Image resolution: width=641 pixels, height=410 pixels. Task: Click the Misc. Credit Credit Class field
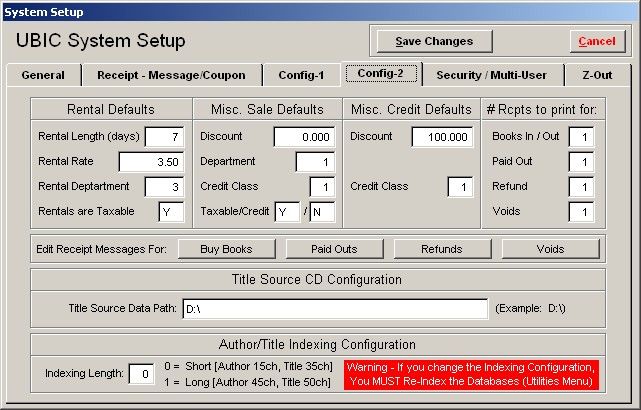click(x=460, y=187)
